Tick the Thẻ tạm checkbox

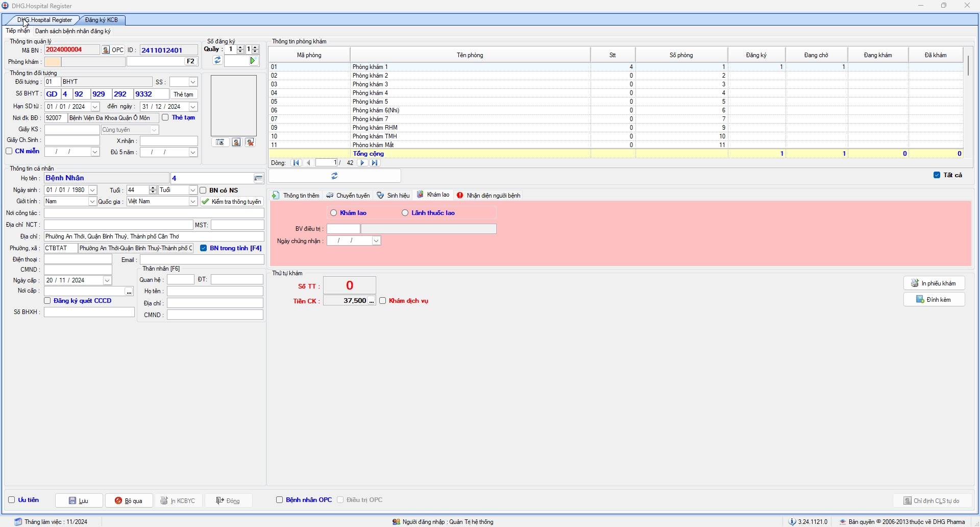[x=165, y=117]
